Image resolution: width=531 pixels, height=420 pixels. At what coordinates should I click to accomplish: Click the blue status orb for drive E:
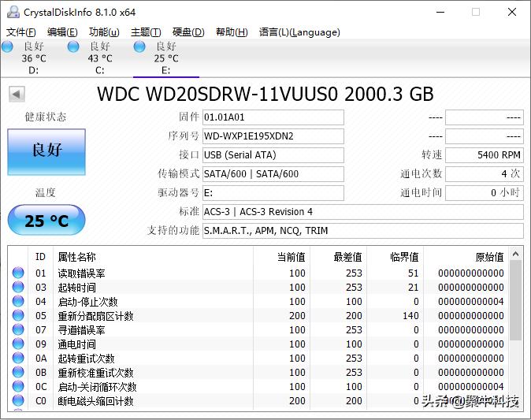click(139, 46)
